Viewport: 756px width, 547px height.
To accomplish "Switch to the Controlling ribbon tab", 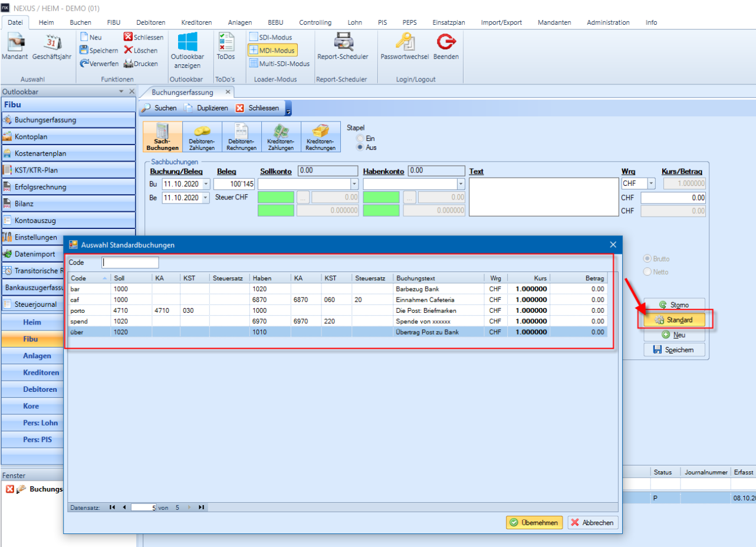I will coord(315,22).
